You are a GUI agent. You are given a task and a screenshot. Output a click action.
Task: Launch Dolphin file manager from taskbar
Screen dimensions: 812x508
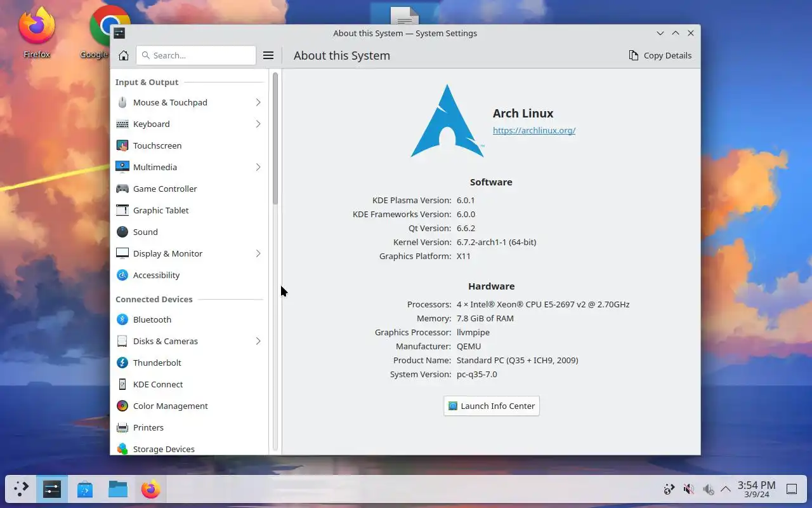point(118,489)
